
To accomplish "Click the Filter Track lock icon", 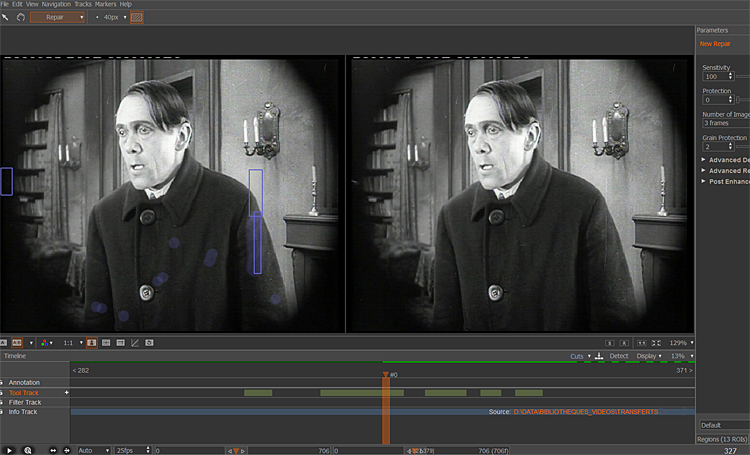I will coord(1,402).
